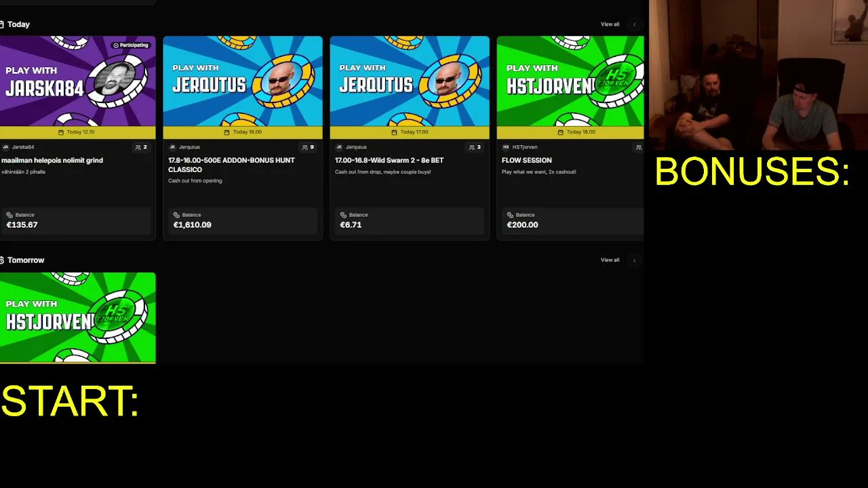This screenshot has height=488, width=868.
Task: Click the participants icon showing 2 players
Action: [138, 147]
